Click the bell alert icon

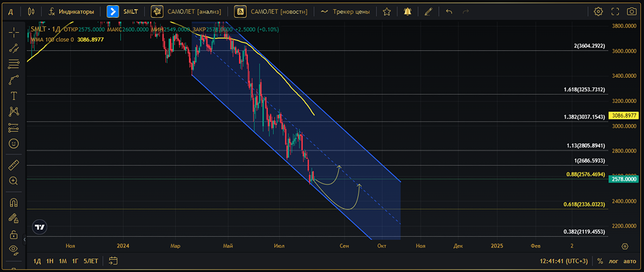pos(408,12)
